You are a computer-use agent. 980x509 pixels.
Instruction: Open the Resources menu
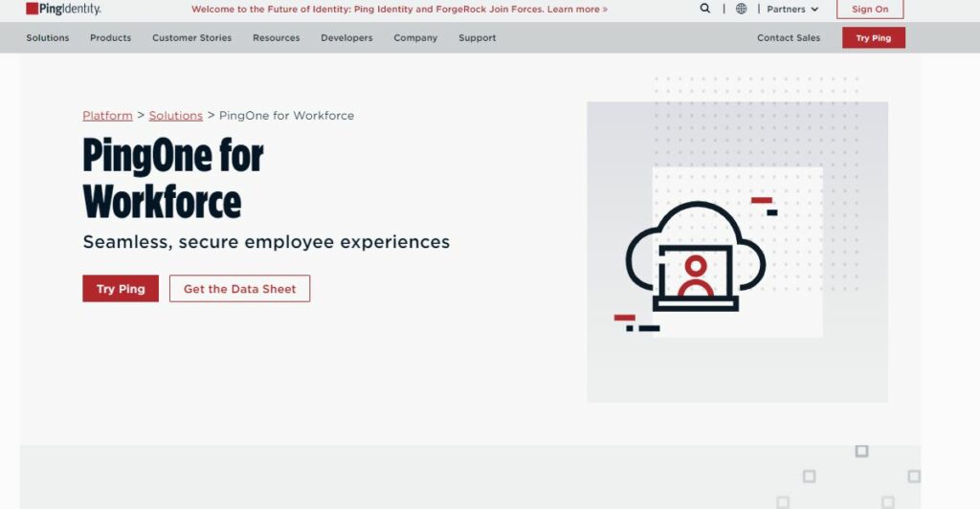[x=277, y=37]
